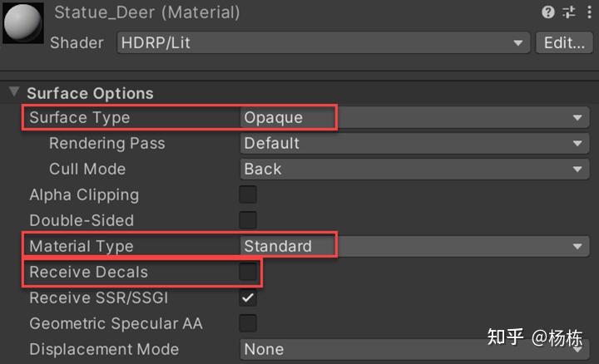Enable the Alpha Clipping checkbox
The height and width of the screenshot is (364, 599).
point(248,195)
